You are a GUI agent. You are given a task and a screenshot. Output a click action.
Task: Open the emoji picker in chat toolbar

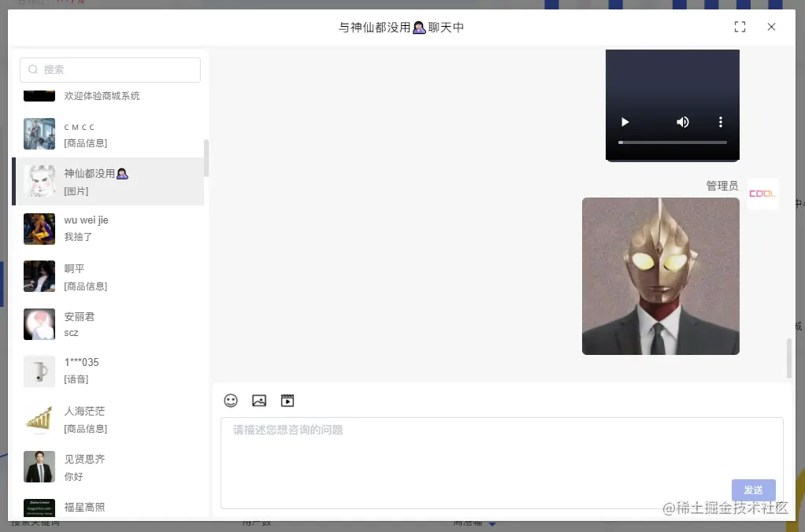point(231,401)
